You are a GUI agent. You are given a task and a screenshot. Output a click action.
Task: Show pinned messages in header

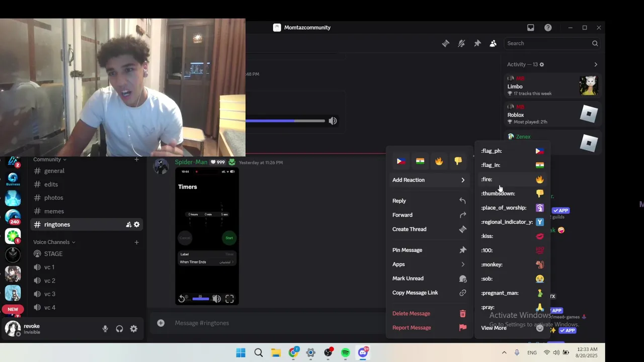tap(477, 43)
